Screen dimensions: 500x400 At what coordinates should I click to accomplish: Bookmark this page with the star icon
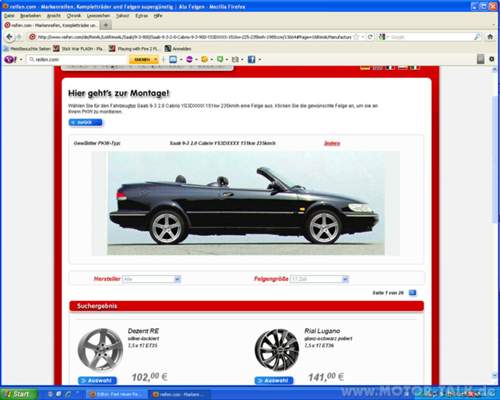356,37
